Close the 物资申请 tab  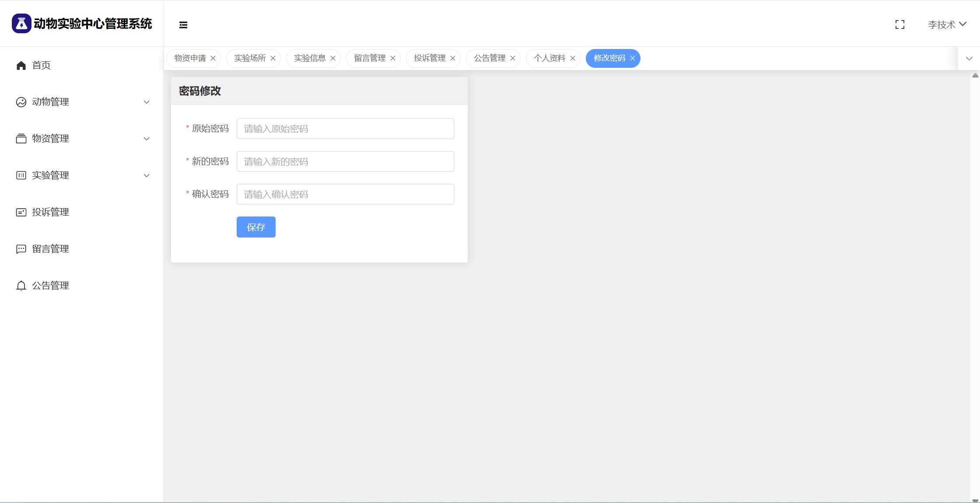tap(213, 58)
